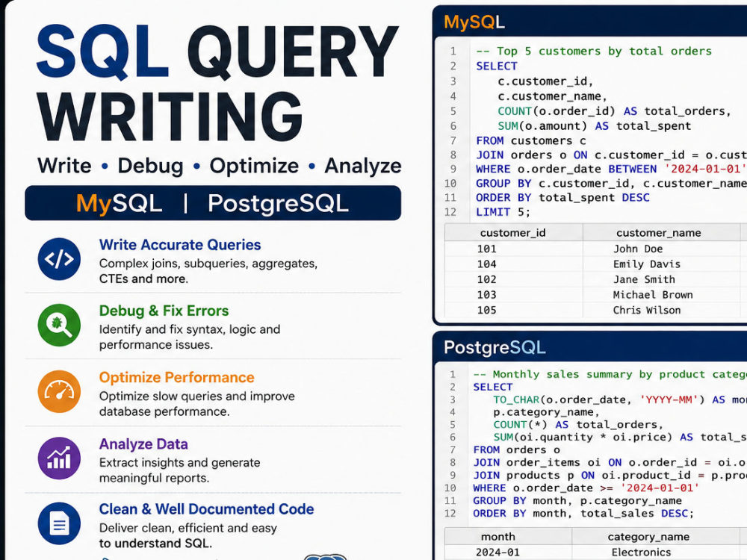This screenshot has height=560, width=747.
Task: Click the customer_id column header
Action: click(513, 233)
